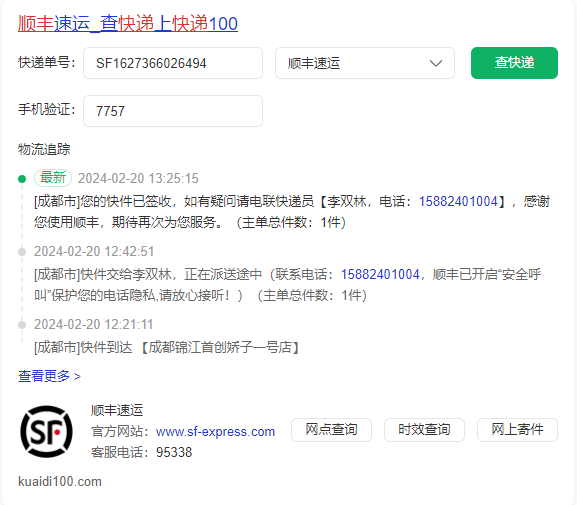Focus the 手机验证 input field

tap(173, 111)
